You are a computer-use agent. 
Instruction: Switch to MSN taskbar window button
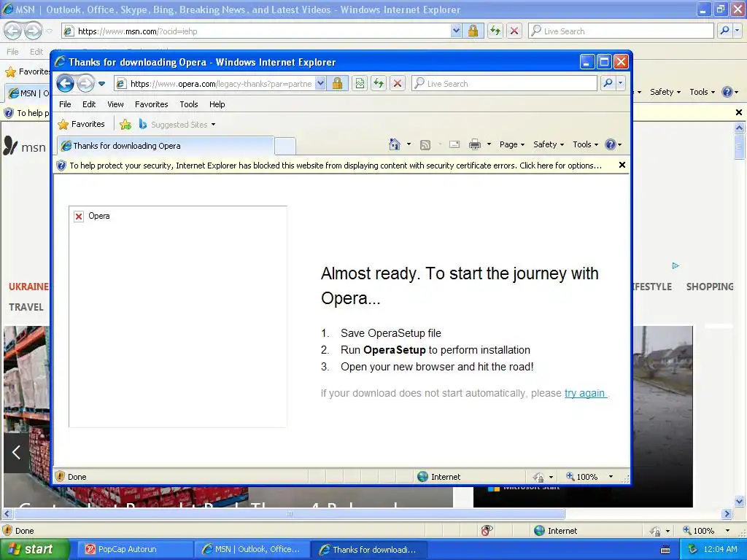251,549
